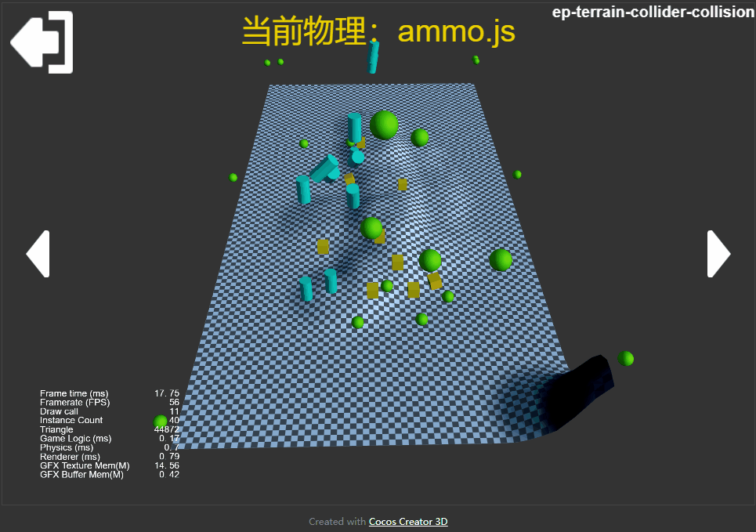This screenshot has width=756, height=532.
Task: Click the cyan cylinder floating above the terrain
Action: [373, 57]
